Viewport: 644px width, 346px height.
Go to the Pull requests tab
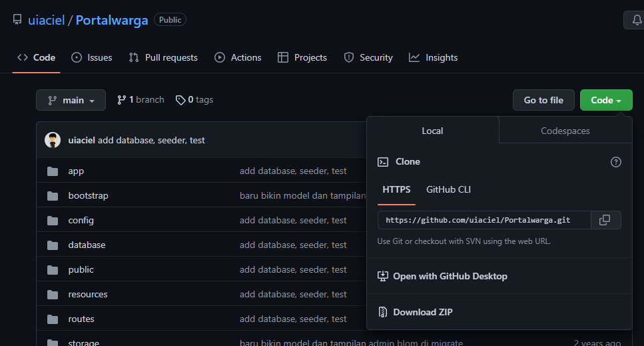pos(163,57)
